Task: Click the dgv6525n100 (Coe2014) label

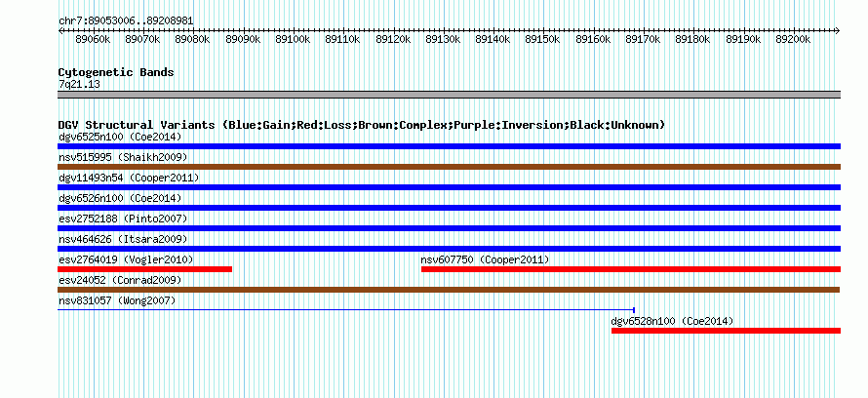Action: click(x=120, y=137)
